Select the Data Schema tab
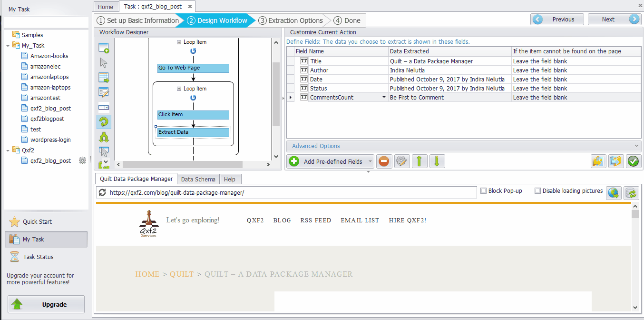The height and width of the screenshot is (320, 644). 198,179
